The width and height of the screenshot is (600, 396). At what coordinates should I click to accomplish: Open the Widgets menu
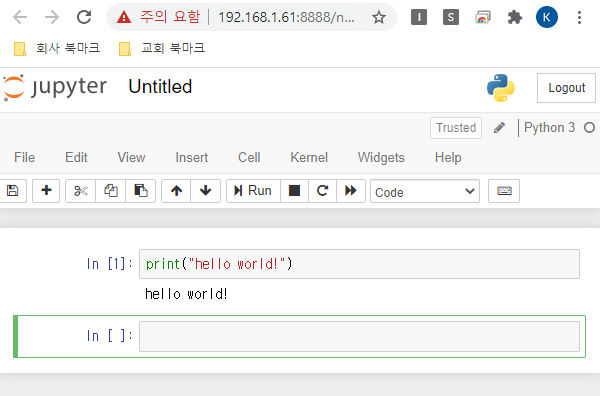pos(381,157)
